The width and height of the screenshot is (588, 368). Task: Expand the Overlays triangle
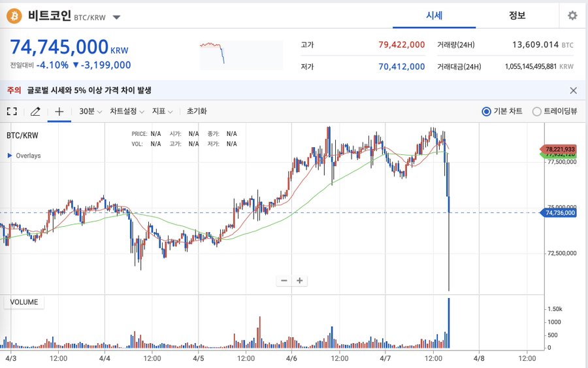10,156
